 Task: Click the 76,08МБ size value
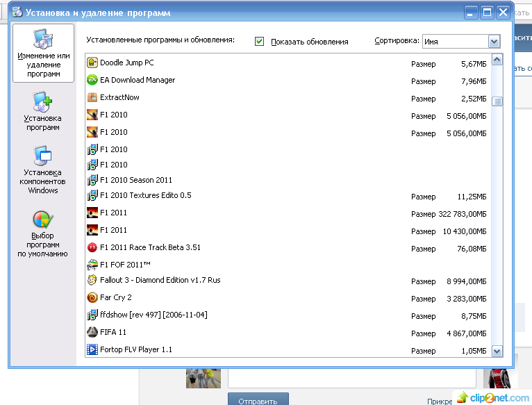[472, 249]
